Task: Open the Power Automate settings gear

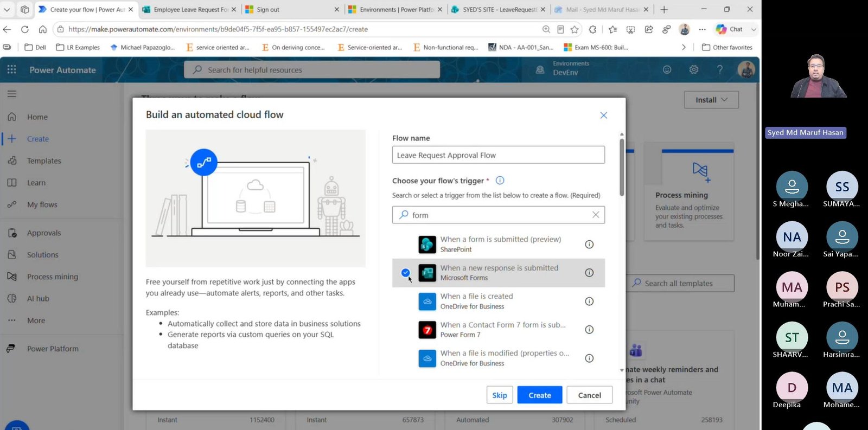Action: click(694, 70)
